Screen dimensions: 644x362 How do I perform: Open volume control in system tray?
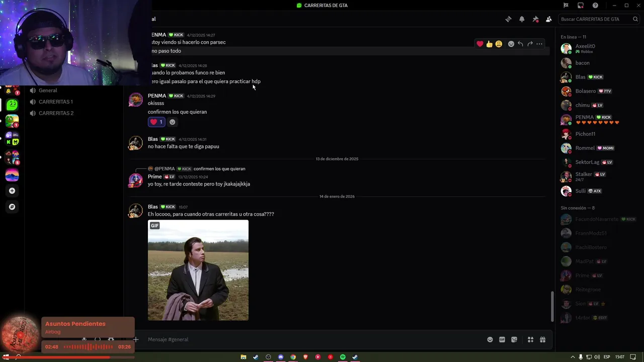(597, 357)
